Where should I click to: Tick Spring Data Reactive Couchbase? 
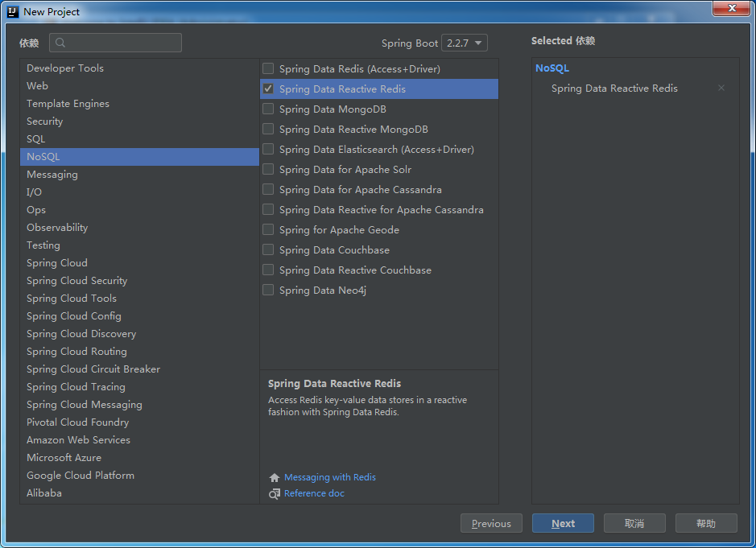click(268, 270)
